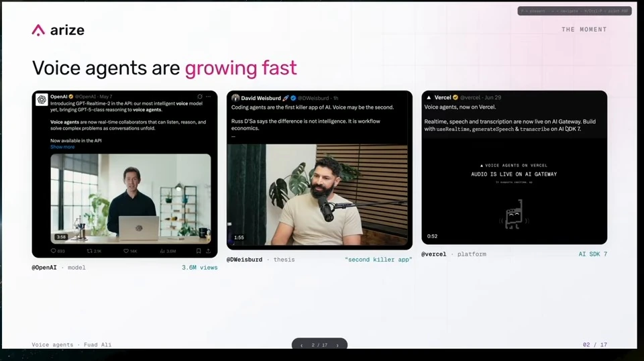The image size is (644, 361).
Task: Click OpenAI gold verified badge
Action: 71,97
